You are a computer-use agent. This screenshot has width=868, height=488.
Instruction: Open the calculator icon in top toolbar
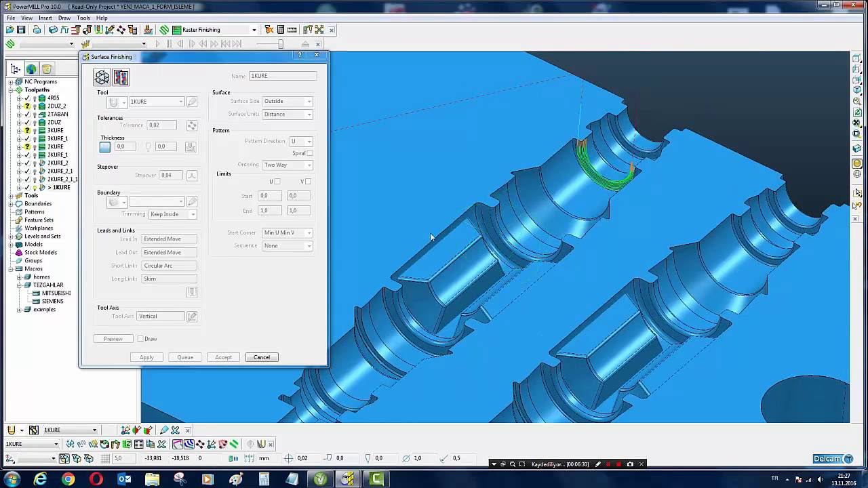[x=280, y=30]
